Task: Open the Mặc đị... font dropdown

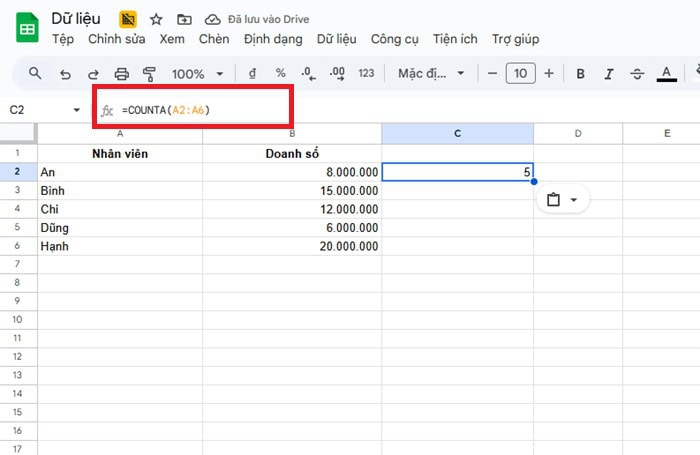Action: [x=431, y=73]
